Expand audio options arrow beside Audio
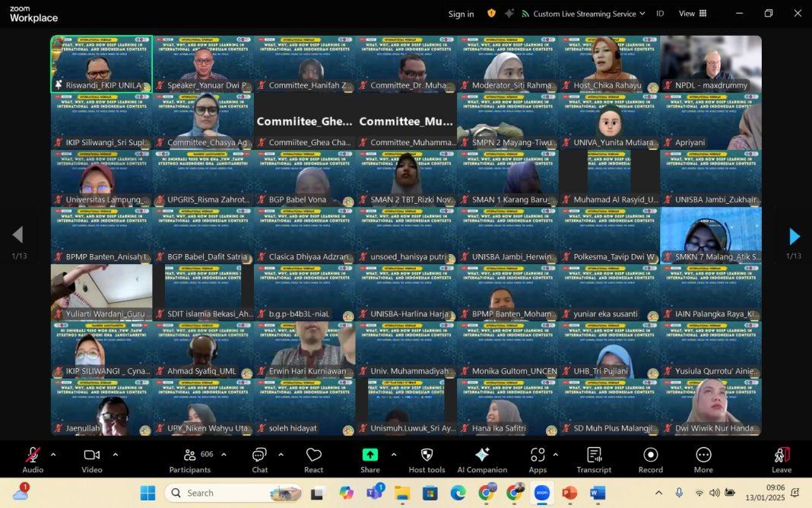812x508 pixels. pyautogui.click(x=52, y=455)
